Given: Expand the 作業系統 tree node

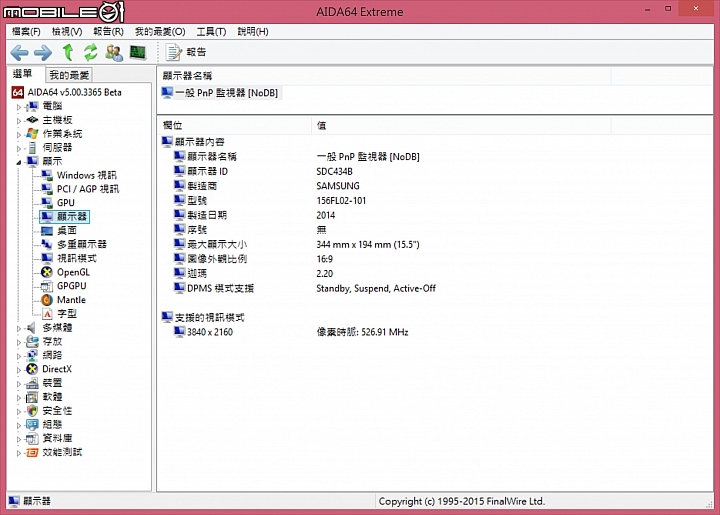Looking at the screenshot, I should [19, 134].
